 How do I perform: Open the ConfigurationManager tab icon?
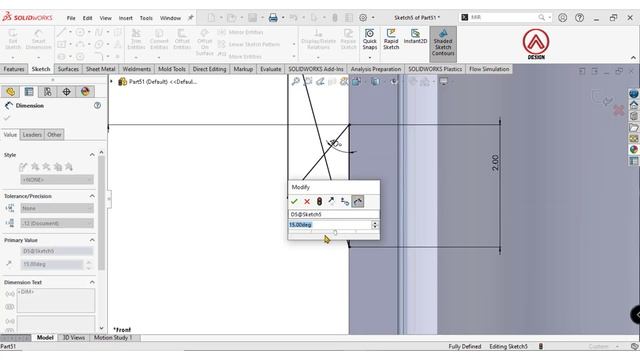[48, 91]
